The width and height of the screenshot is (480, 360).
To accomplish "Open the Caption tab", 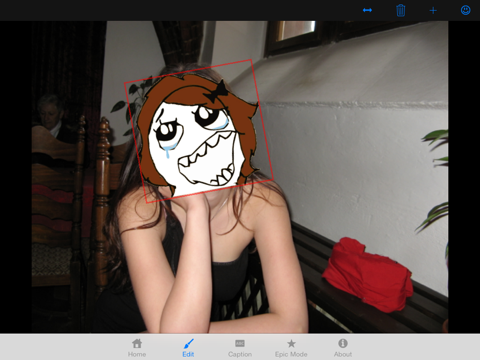I will tap(240, 348).
